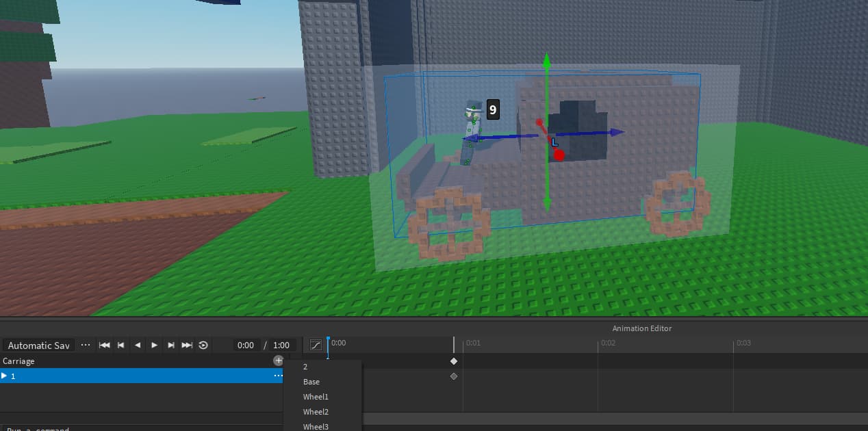Image resolution: width=868 pixels, height=431 pixels.
Task: Click the Automatic Sav animation name
Action: point(38,345)
